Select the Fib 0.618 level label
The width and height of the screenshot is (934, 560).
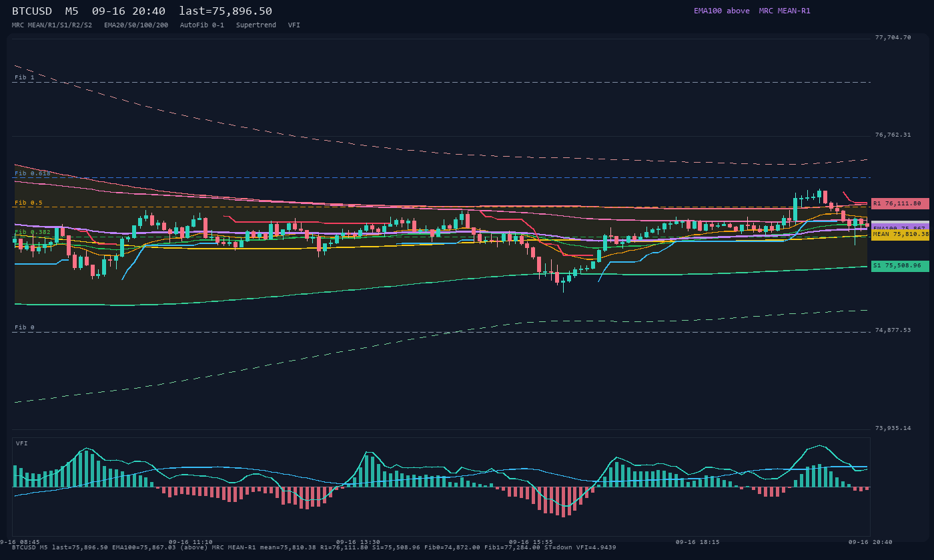[33, 173]
